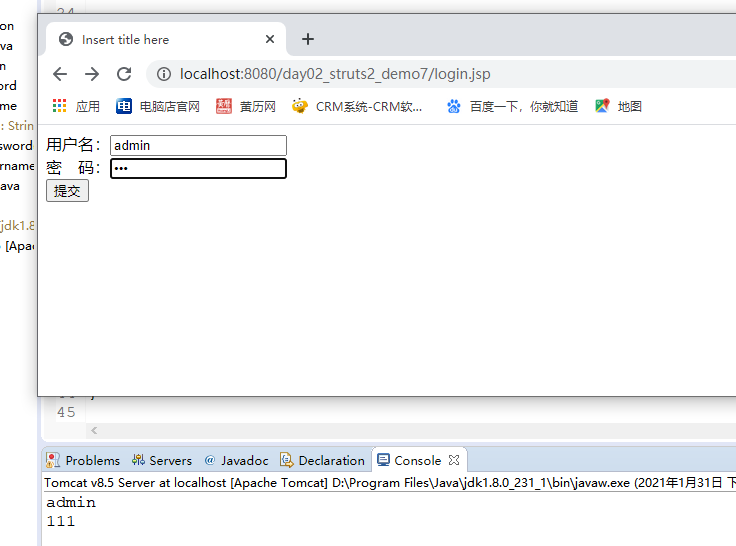Image resolution: width=736 pixels, height=546 pixels.
Task: Click the 电脑店官网 bookmark icon
Action: pyautogui.click(x=124, y=106)
